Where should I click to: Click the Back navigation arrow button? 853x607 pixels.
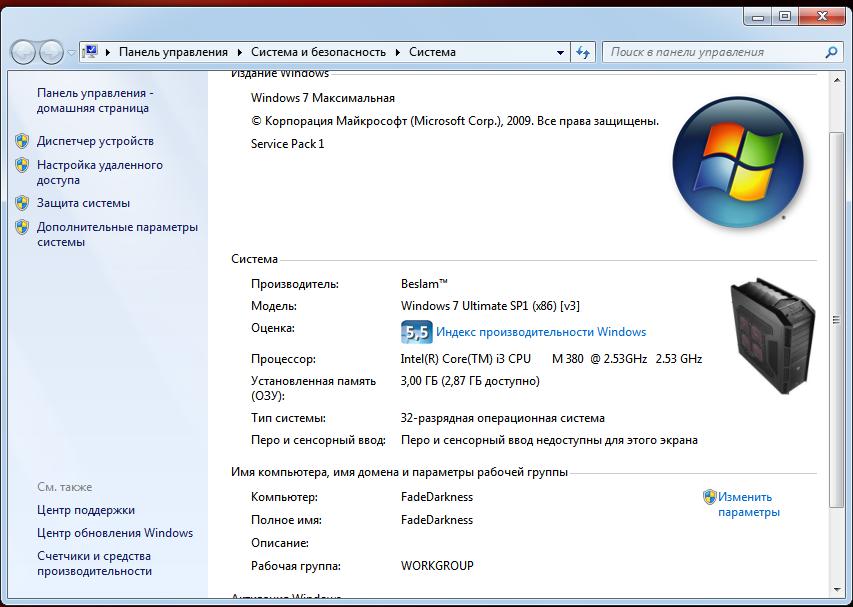(23, 53)
